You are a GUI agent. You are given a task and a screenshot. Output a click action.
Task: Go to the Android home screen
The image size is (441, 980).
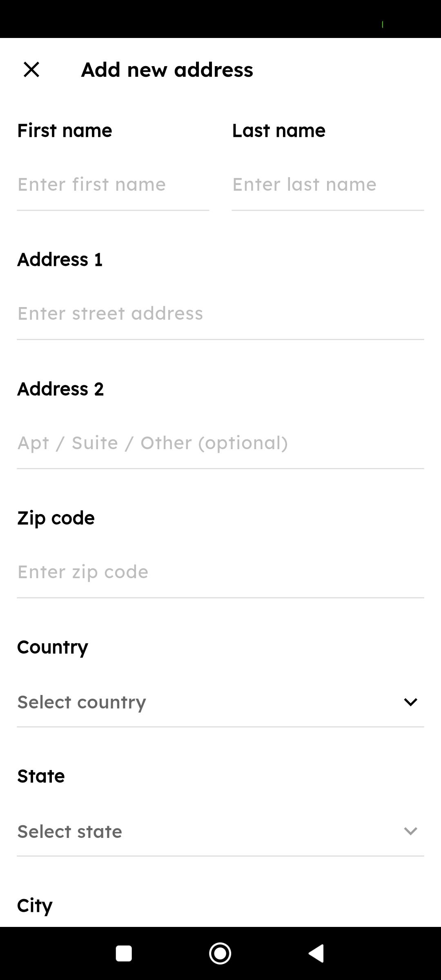(220, 953)
